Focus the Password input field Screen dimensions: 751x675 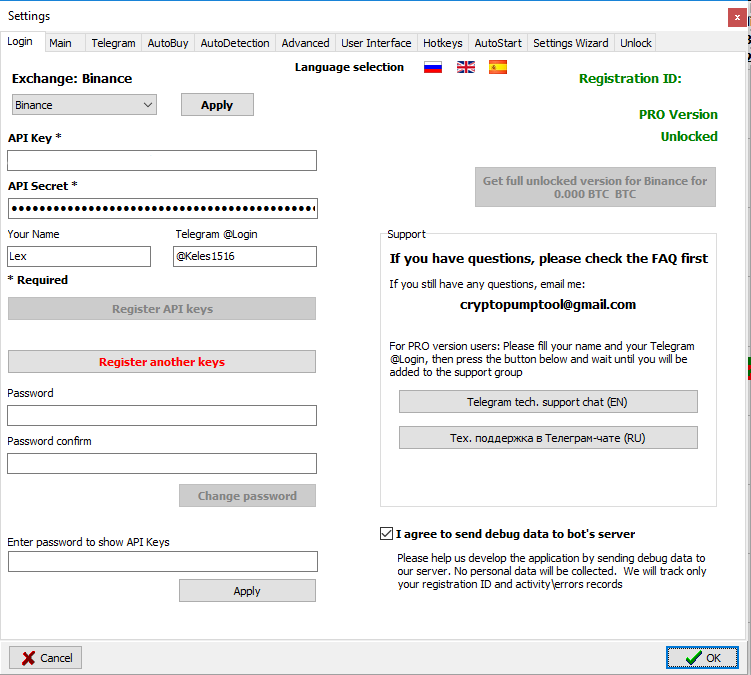[162, 415]
